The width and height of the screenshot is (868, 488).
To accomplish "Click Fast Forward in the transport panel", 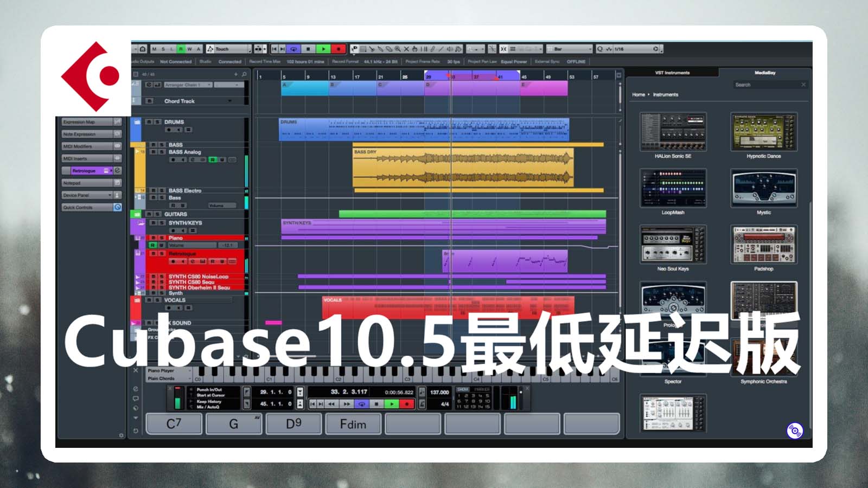I will click(x=346, y=404).
